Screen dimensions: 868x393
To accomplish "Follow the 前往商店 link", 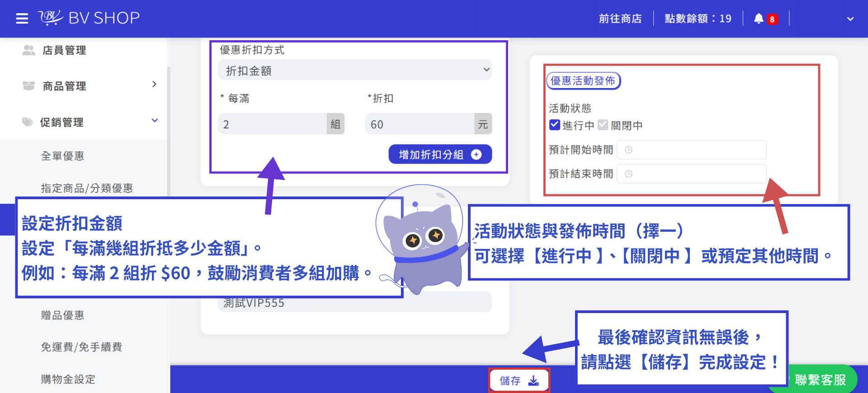I will tap(620, 19).
